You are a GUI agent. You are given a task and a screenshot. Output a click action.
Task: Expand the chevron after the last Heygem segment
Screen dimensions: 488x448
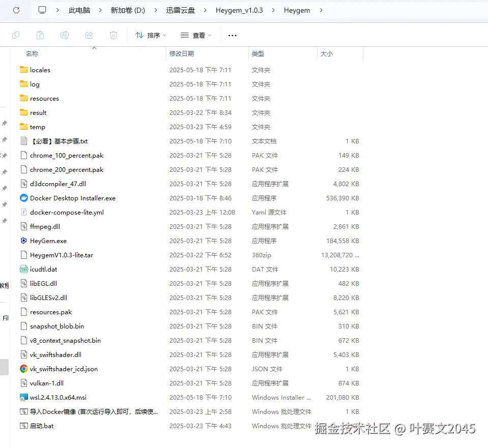point(321,10)
